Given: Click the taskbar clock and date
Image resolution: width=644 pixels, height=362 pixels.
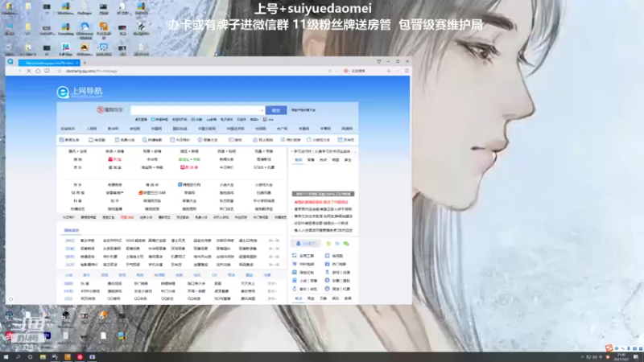Looking at the screenshot, I should pyautogui.click(x=621, y=357).
